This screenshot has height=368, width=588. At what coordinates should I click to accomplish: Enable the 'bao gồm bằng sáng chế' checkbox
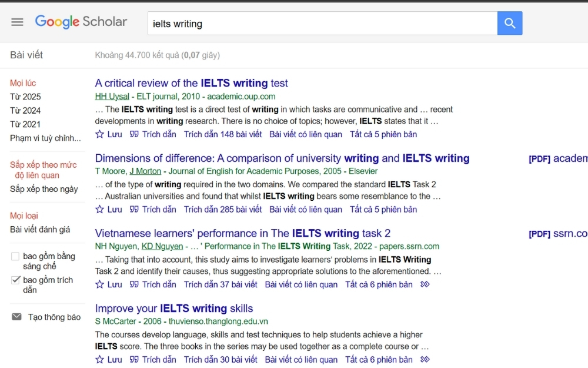pyautogui.click(x=16, y=256)
